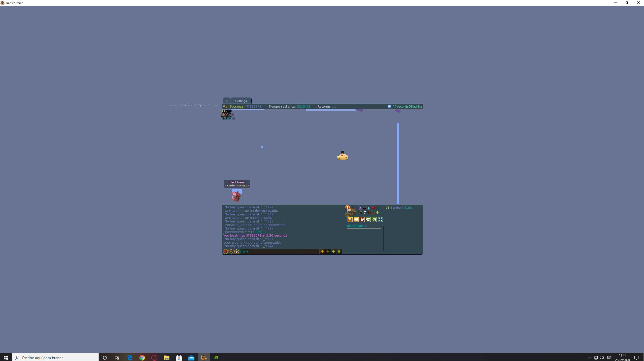The height and width of the screenshot is (361, 644).
Task: Open Microsoft Edge from the taskbar
Action: (130, 357)
